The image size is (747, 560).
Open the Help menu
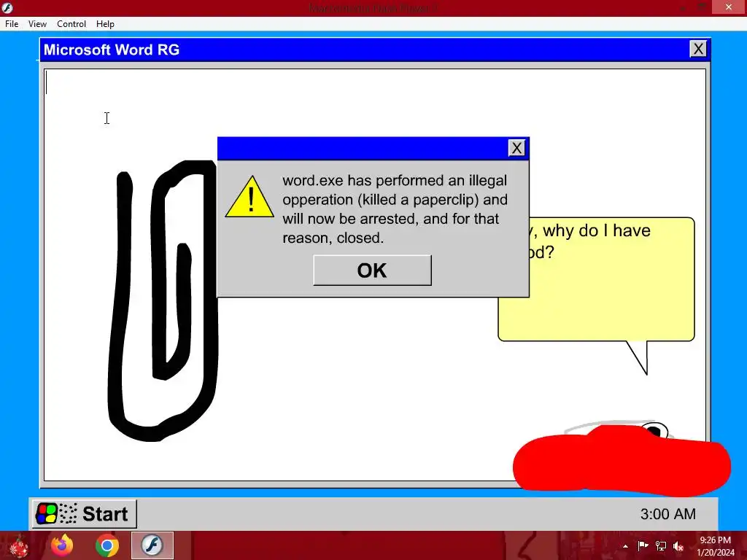(105, 24)
